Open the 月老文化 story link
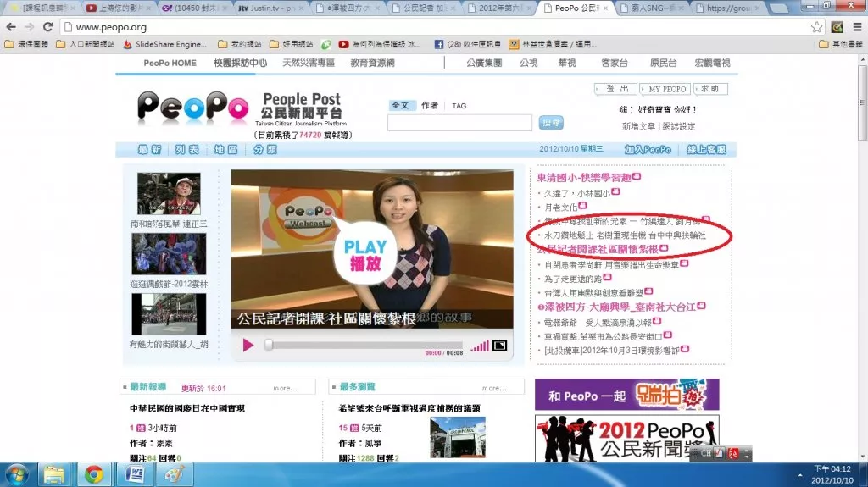The image size is (868, 487). click(560, 207)
